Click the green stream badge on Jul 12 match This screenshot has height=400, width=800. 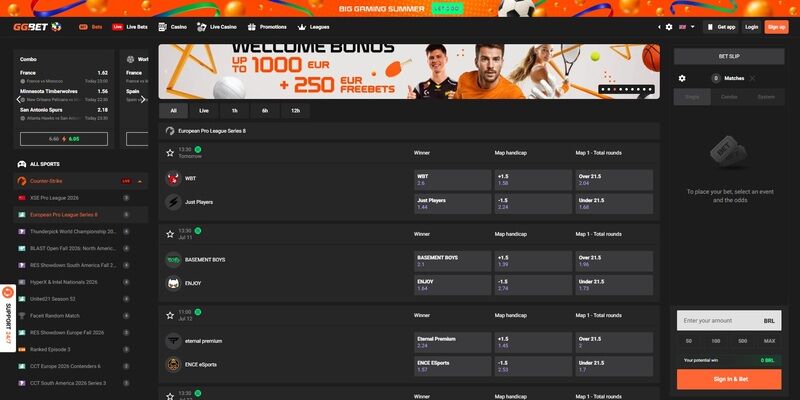tap(198, 312)
